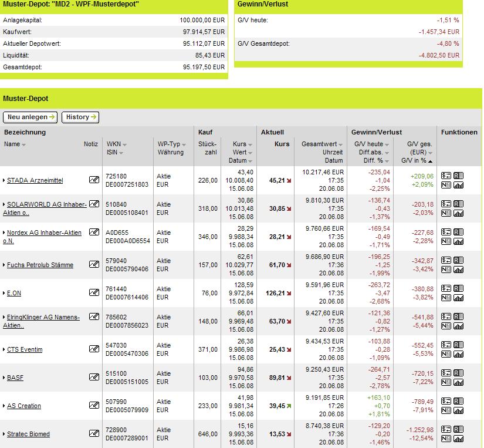Open the chart icon for BASF
Screen dimensions: 484x448
pyautogui.click(x=458, y=382)
